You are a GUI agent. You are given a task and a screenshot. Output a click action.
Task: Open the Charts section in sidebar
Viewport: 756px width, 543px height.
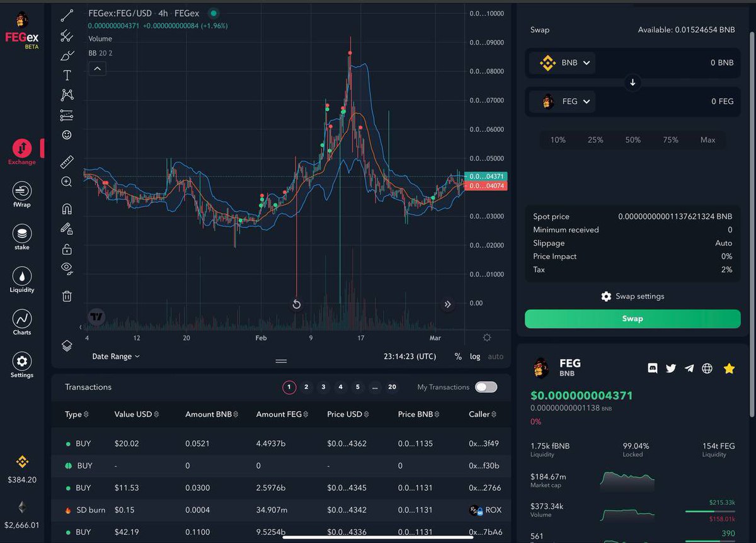(22, 322)
